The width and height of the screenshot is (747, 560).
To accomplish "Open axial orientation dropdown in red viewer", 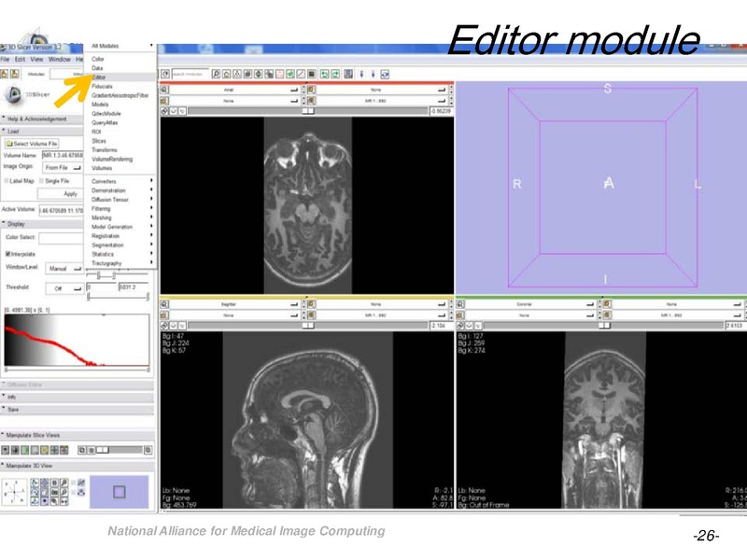I will click(236, 90).
